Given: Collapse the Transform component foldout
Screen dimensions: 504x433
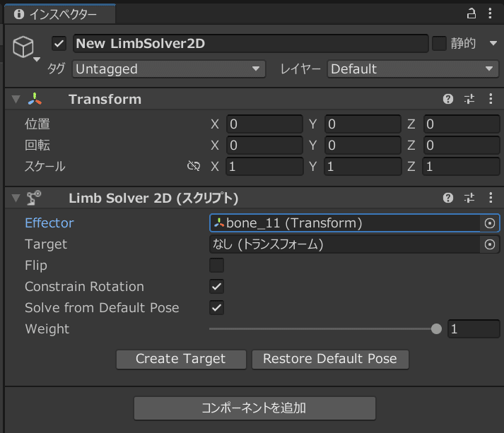Looking at the screenshot, I should [16, 100].
